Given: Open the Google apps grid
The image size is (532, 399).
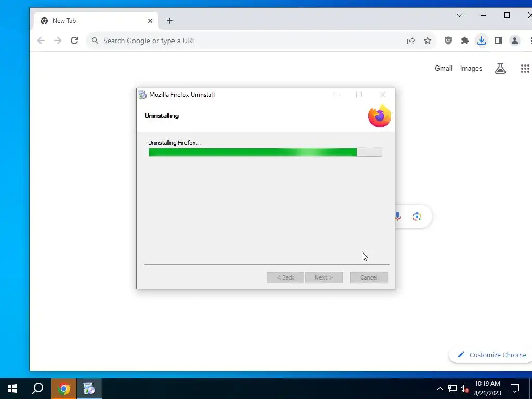Looking at the screenshot, I should pyautogui.click(x=525, y=69).
